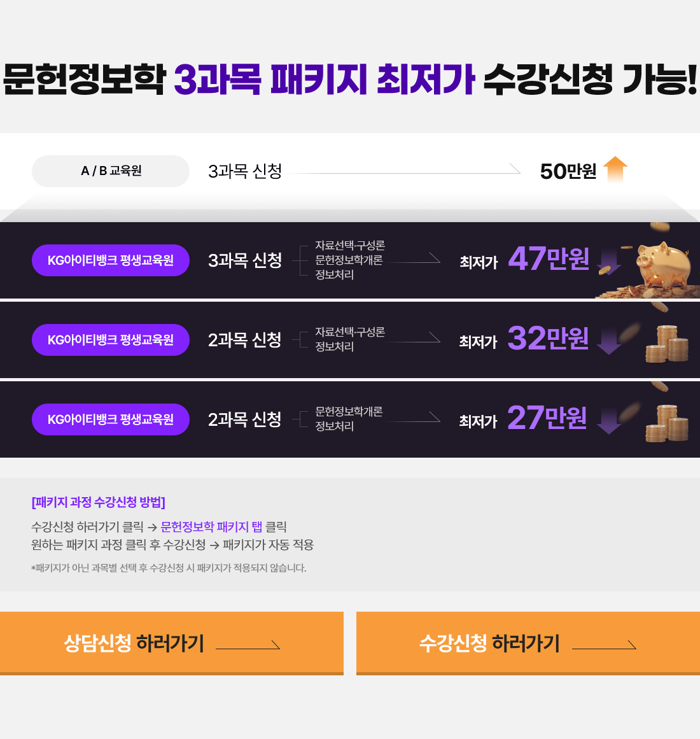Click the 상담신청 하러가기 button
This screenshot has height=739, width=700.
(172, 643)
